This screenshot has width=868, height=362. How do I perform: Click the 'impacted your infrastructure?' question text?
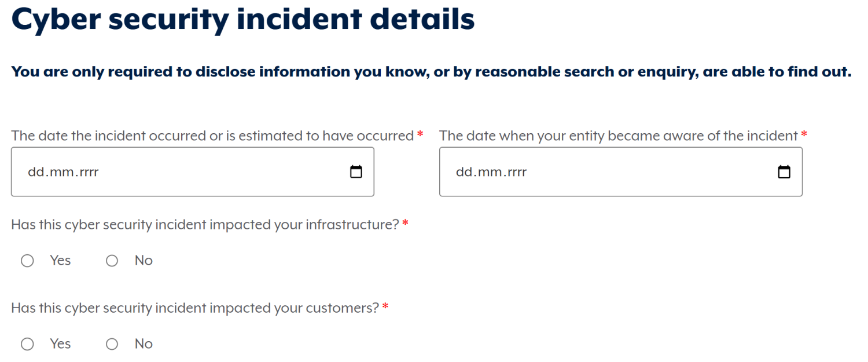[x=205, y=224]
